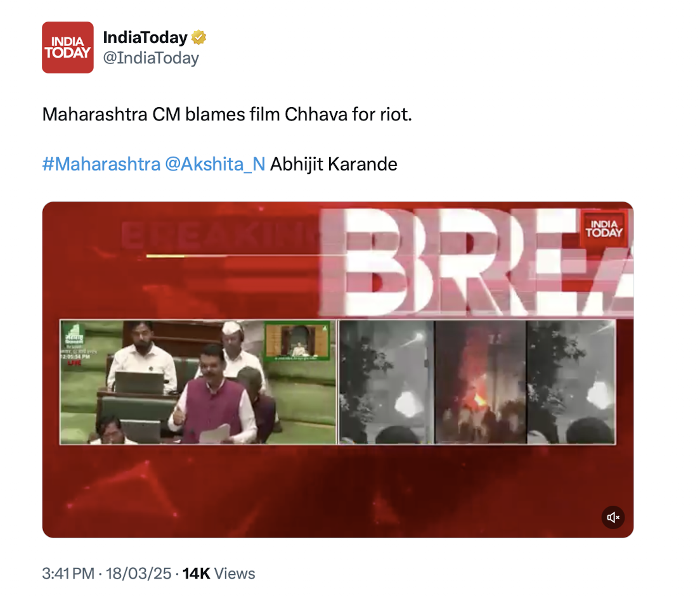Click the 18/03/25 date text
Image resolution: width=700 pixels, height=597 pixels.
[138, 574]
